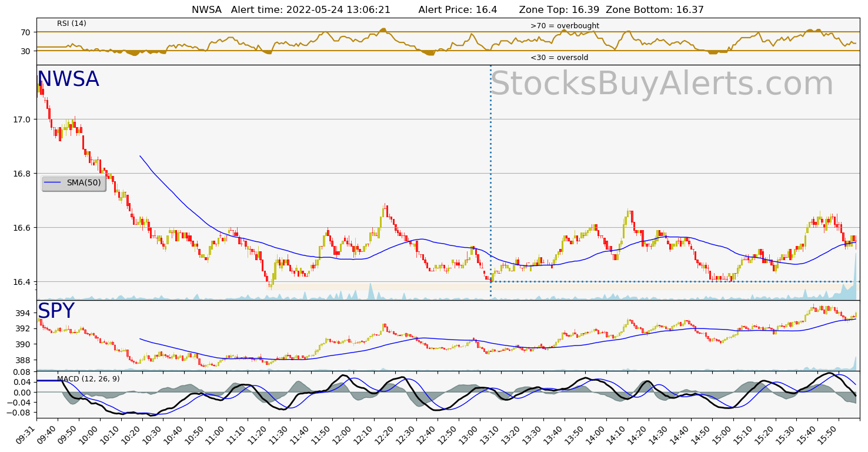Click the SPY ticker label

[56, 311]
